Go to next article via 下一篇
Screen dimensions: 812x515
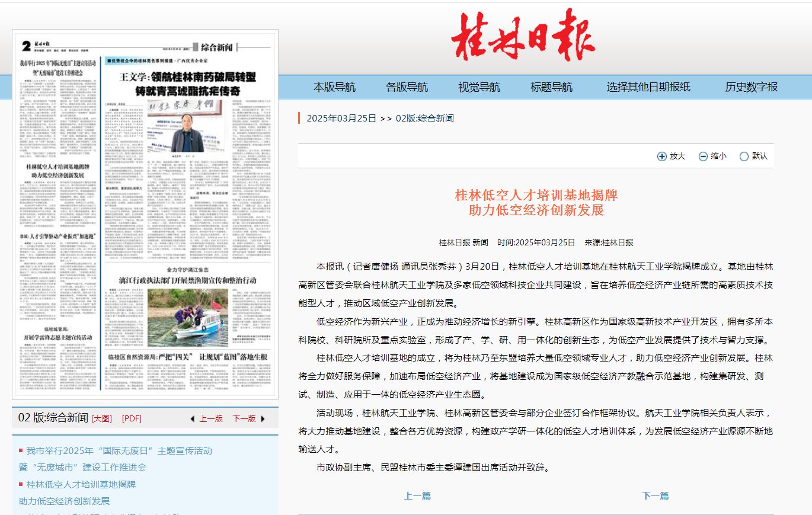pos(655,496)
